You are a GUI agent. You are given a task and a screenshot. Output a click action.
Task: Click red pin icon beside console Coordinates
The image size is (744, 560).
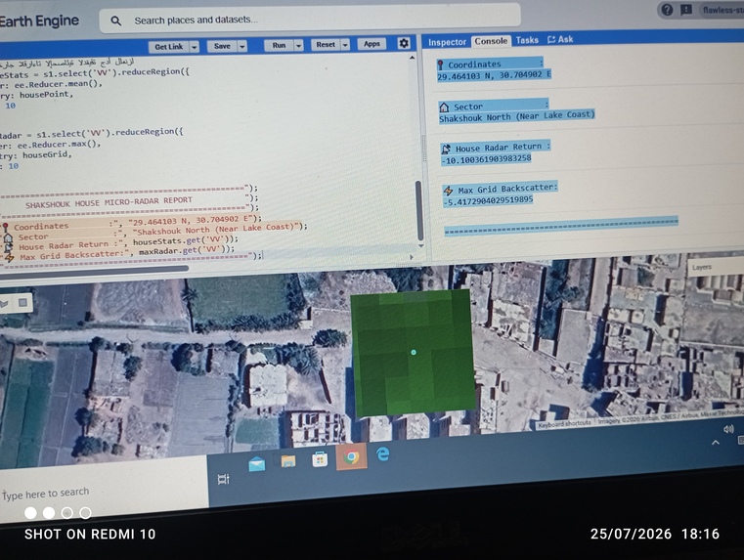tap(440, 65)
